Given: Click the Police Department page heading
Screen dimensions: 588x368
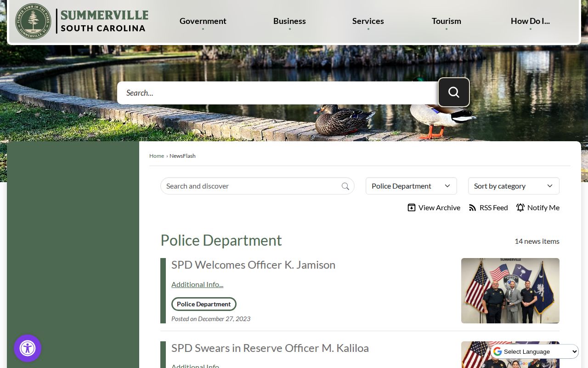Looking at the screenshot, I should [x=221, y=241].
